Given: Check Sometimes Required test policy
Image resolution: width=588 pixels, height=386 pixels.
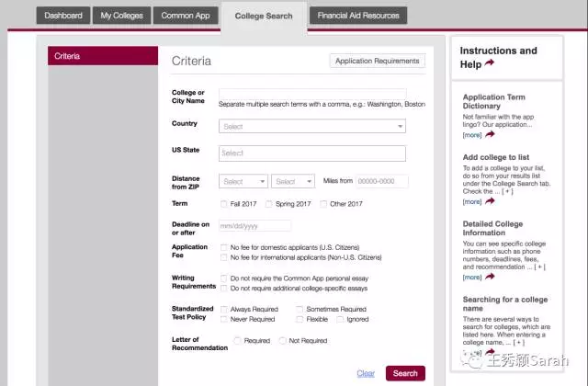Looking at the screenshot, I should coord(300,309).
